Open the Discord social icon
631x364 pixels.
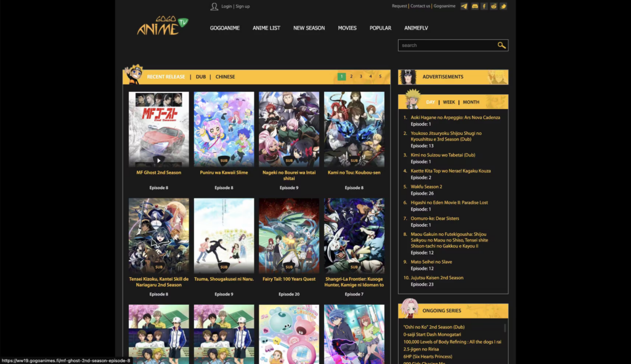point(475,6)
